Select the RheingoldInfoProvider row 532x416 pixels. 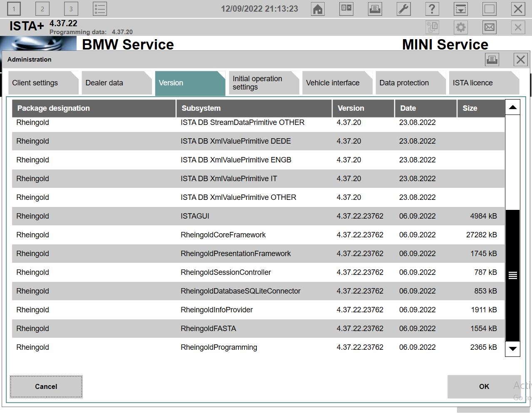point(258,310)
